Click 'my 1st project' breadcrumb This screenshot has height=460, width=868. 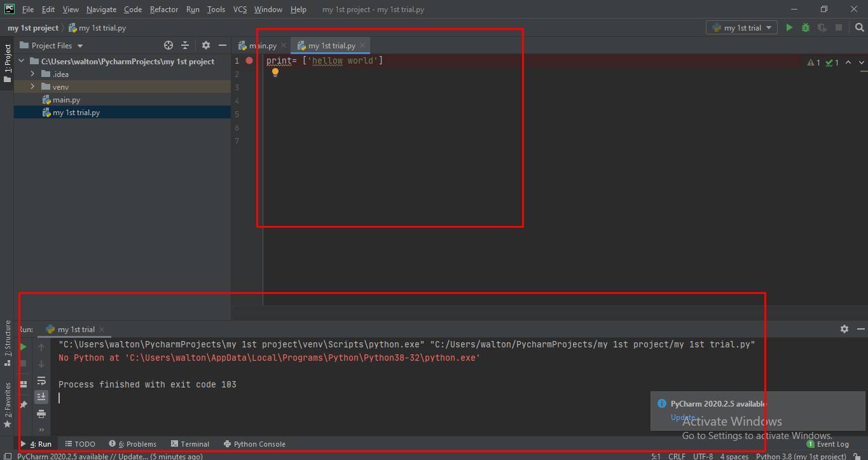point(33,28)
